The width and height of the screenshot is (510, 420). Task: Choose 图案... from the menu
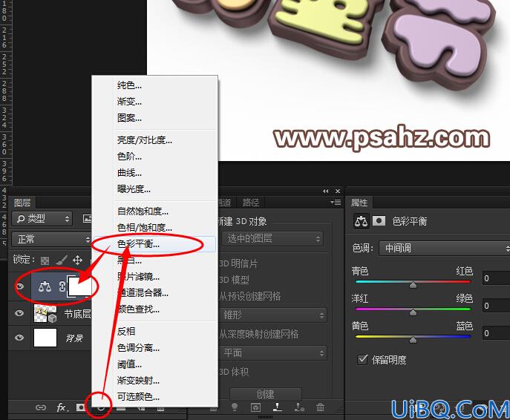(x=129, y=118)
